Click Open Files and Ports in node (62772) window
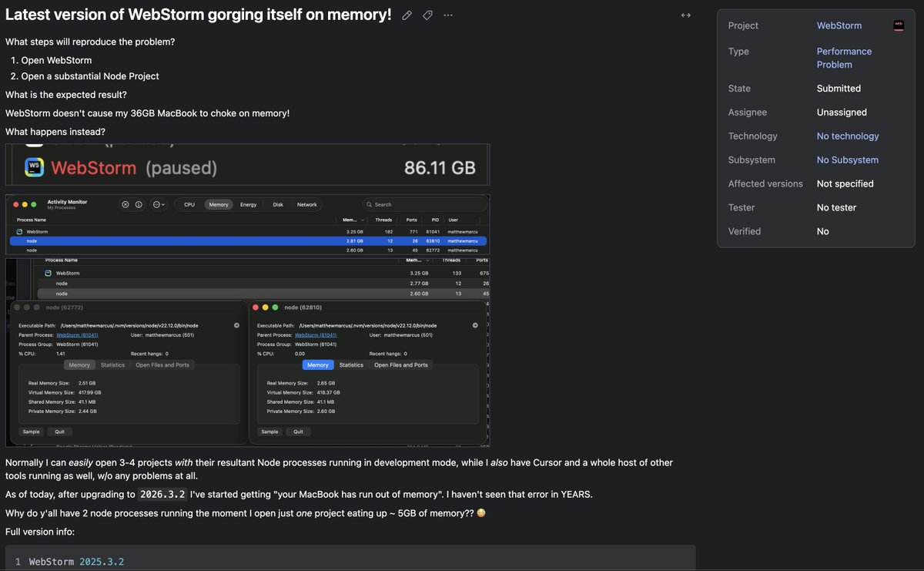Viewport: 924px width, 571px height. (x=162, y=365)
